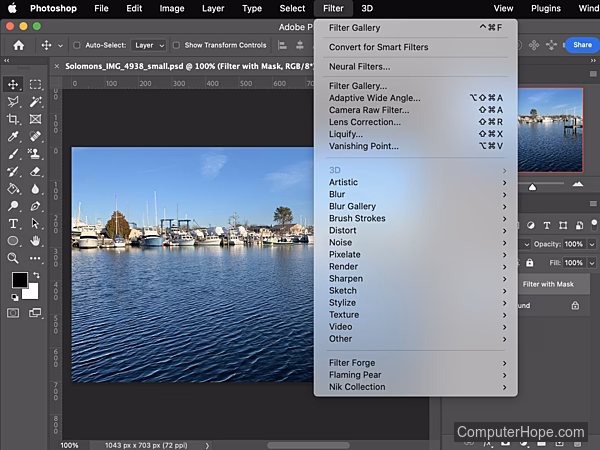Screen dimensions: 600x450
Task: Click the Home icon in options bar
Action: 18,45
